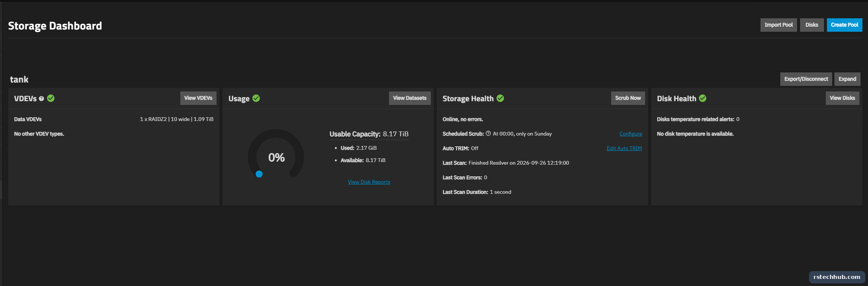Click the Create Pool button
Viewport: 868px width, 286px height.
pyautogui.click(x=844, y=25)
